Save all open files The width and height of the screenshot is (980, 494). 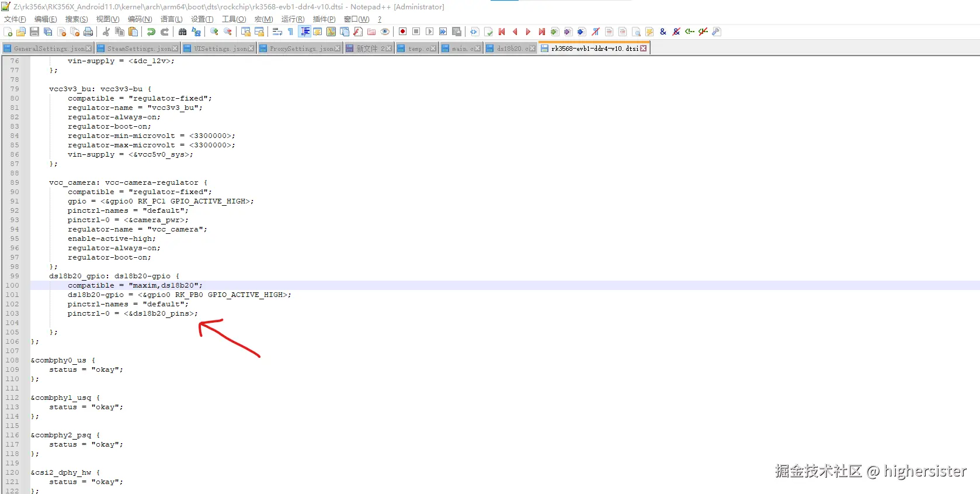48,32
